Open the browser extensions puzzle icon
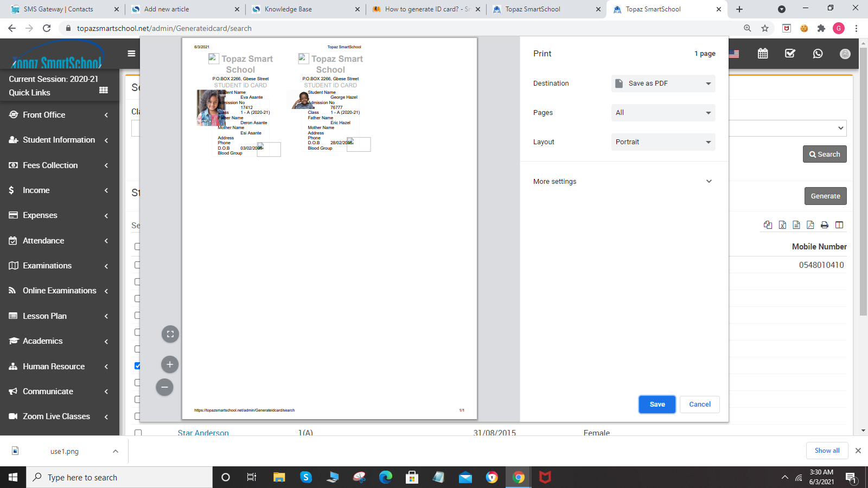868x488 pixels. click(x=821, y=28)
